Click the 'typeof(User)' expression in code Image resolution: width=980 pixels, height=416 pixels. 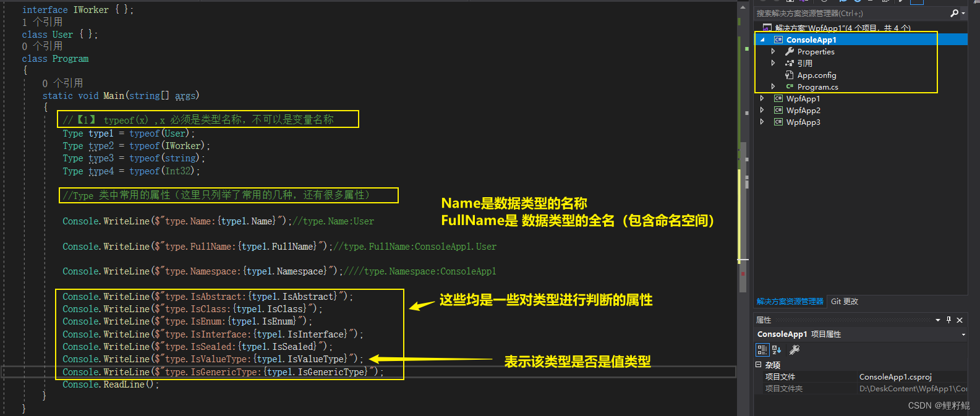coord(160,134)
